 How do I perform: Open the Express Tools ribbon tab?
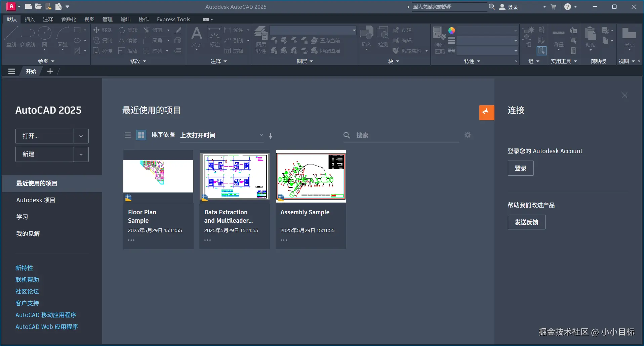tap(173, 19)
